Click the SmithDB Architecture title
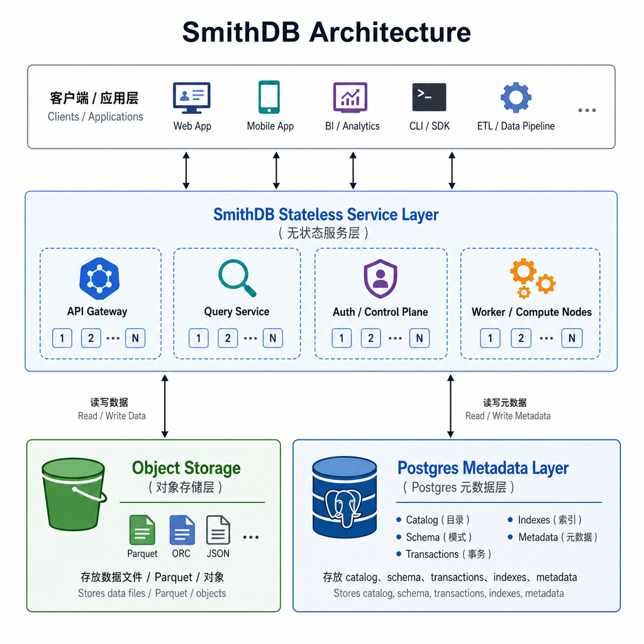644x644 pixels. tap(326, 32)
